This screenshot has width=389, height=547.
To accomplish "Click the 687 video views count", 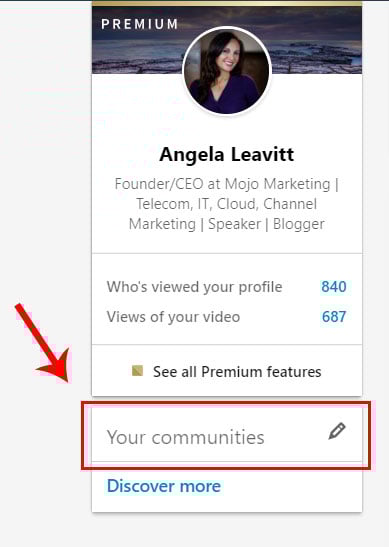I will coord(334,317).
